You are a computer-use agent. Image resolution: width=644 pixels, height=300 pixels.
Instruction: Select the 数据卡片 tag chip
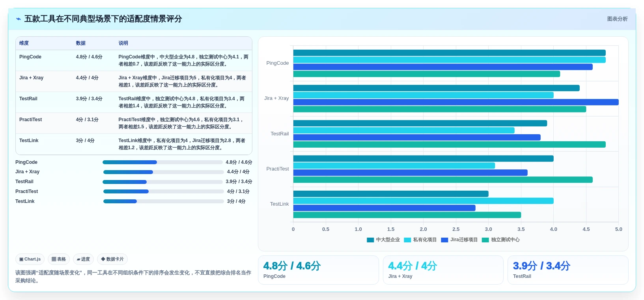click(112, 259)
